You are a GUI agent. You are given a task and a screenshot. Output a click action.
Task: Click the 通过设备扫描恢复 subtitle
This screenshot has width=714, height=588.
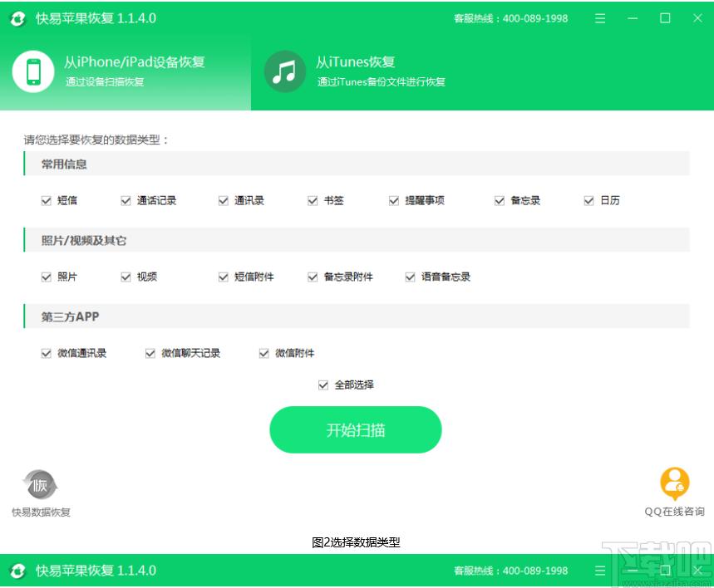105,82
